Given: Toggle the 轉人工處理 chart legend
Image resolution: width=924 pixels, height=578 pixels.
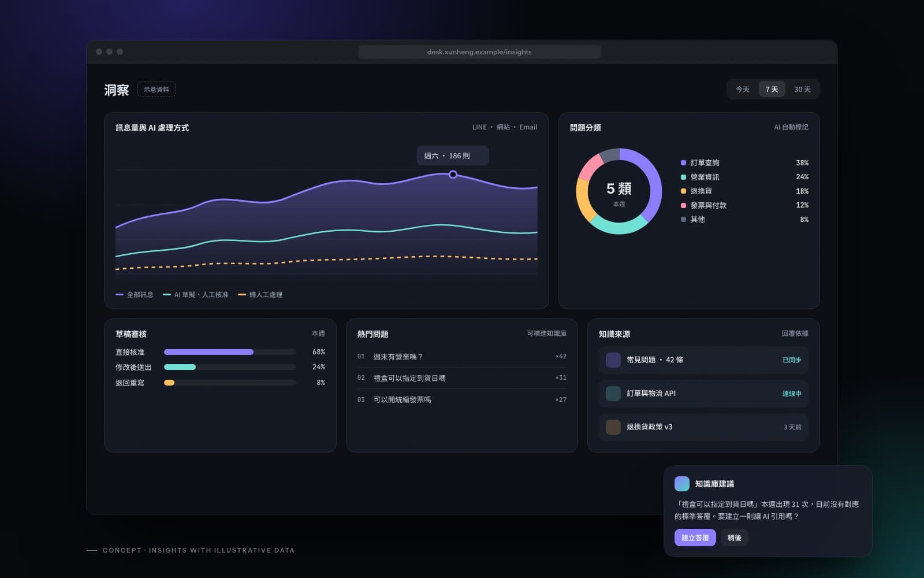Looking at the screenshot, I should tap(260, 295).
